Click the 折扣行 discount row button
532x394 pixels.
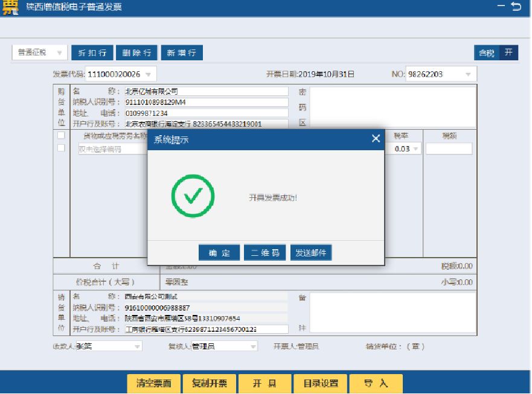pos(92,53)
